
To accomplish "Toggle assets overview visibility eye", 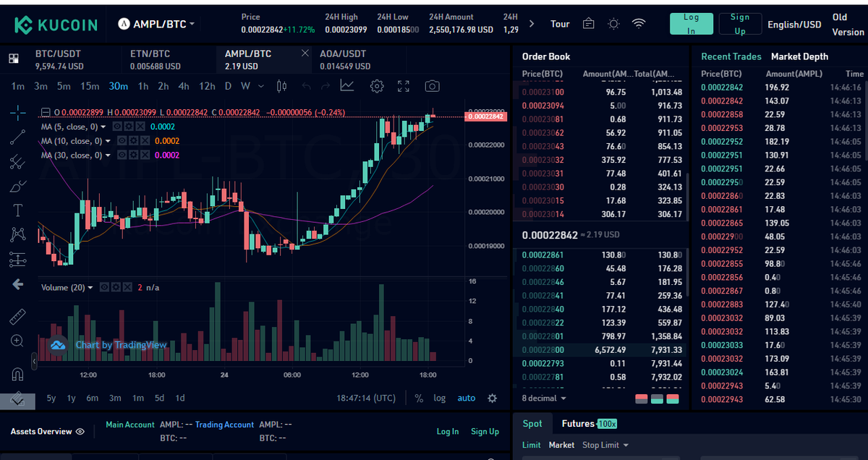I will click(x=80, y=432).
